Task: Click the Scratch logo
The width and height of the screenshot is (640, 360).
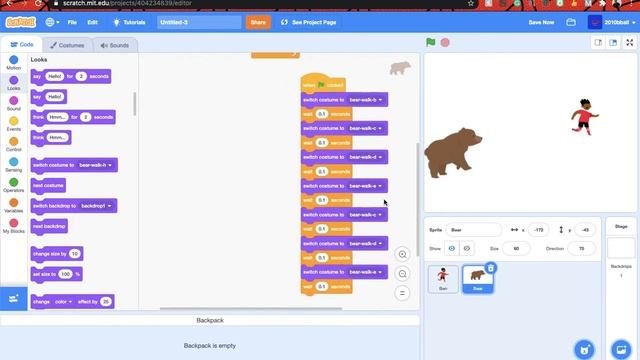Action: [20, 22]
